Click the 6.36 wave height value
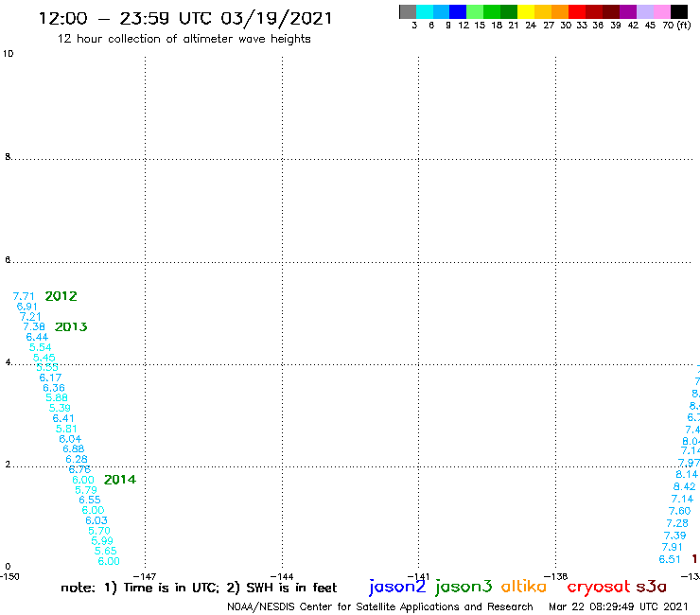The image size is (700, 615). coord(54,388)
